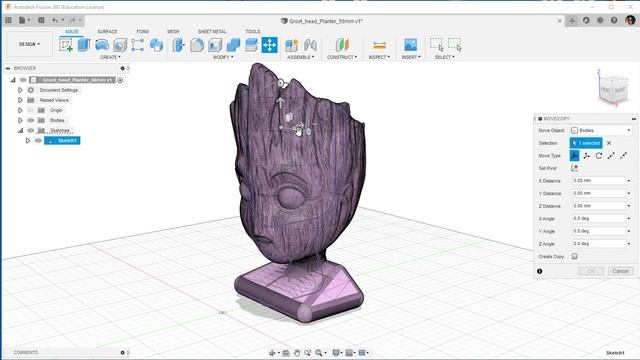Switch to the Mesh tab
Viewport: 640px width, 360px height.
(x=173, y=31)
